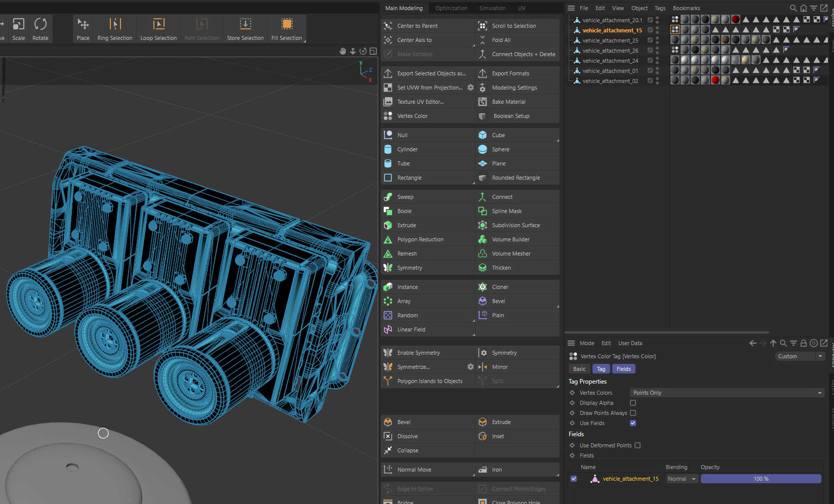
Task: Expand the Normal blending mode dropdown
Action: (682, 479)
